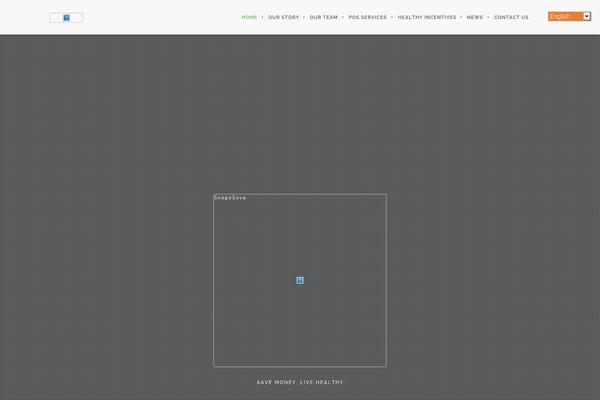Go to Our Story page
The height and width of the screenshot is (400, 600).
pyautogui.click(x=284, y=17)
